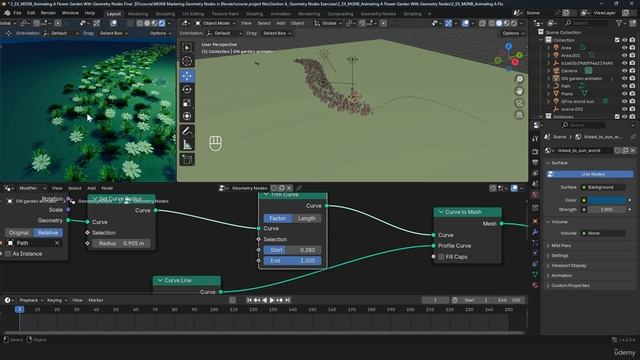Select the Cursor tool in viewport toolbar
Image resolution: width=640 pixels, height=360 pixels.
(x=187, y=61)
